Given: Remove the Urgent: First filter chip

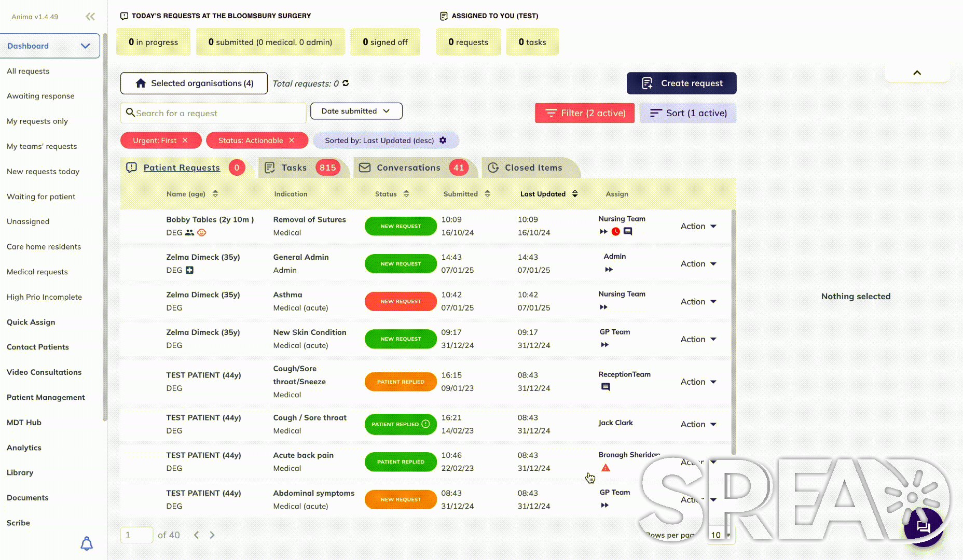Looking at the screenshot, I should pyautogui.click(x=185, y=140).
